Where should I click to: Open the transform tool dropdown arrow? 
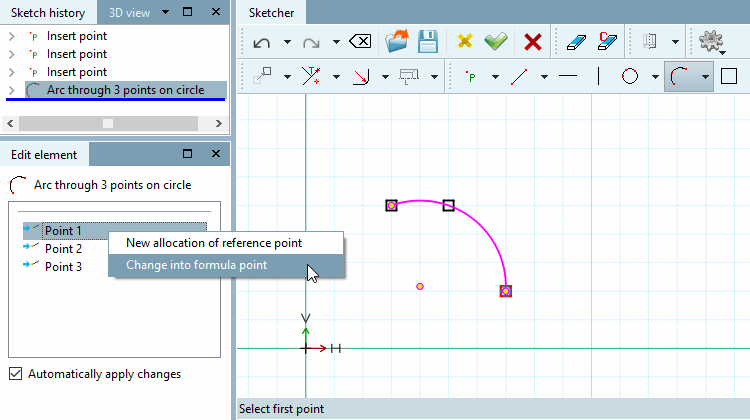(x=287, y=77)
